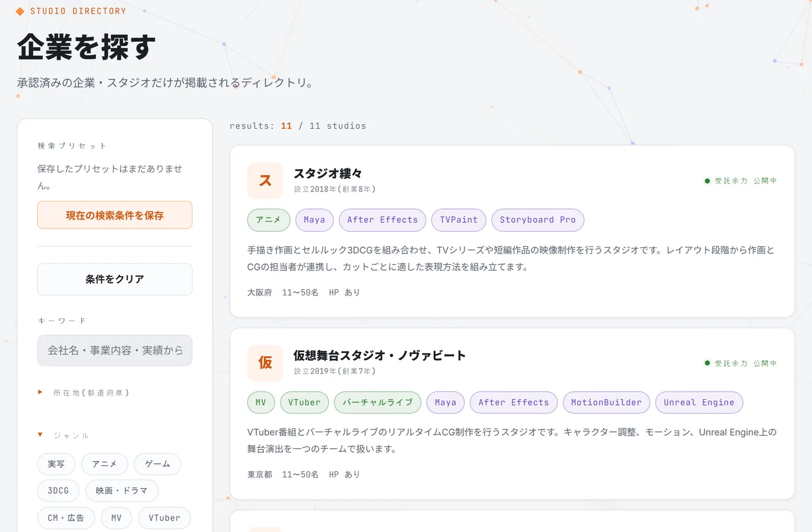
Task: Open the スタジオ縷々 studio title
Action: (328, 173)
